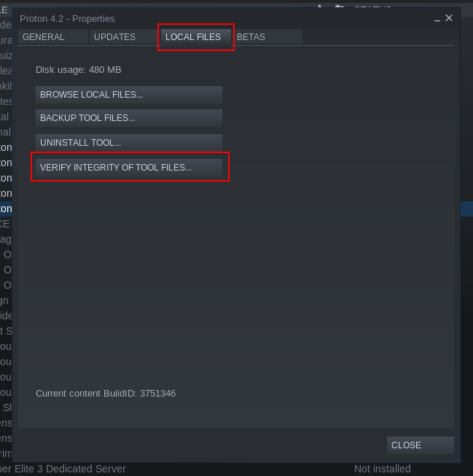Click the CLOSE button
This screenshot has width=473, height=476.
click(x=421, y=445)
